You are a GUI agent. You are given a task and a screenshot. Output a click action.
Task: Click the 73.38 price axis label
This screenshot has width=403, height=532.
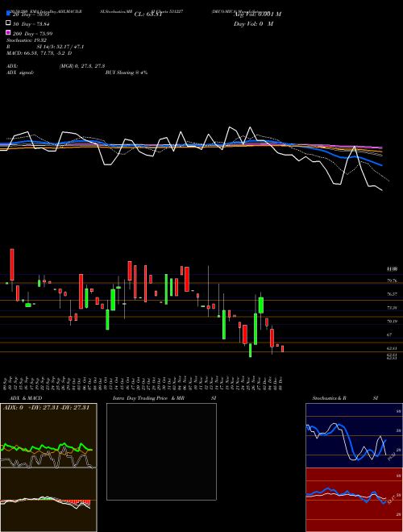(392, 308)
